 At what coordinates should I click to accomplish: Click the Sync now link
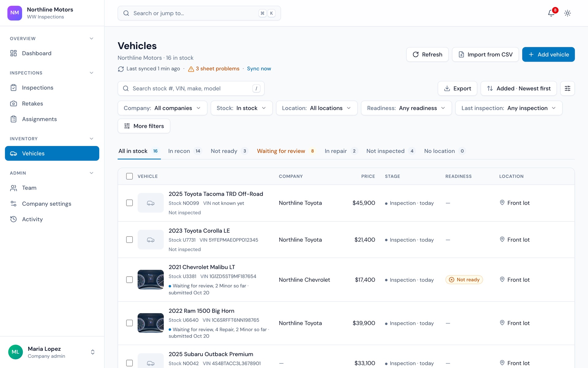coord(259,69)
